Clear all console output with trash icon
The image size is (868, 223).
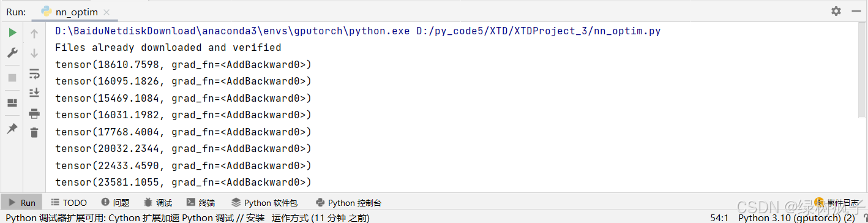[x=34, y=132]
